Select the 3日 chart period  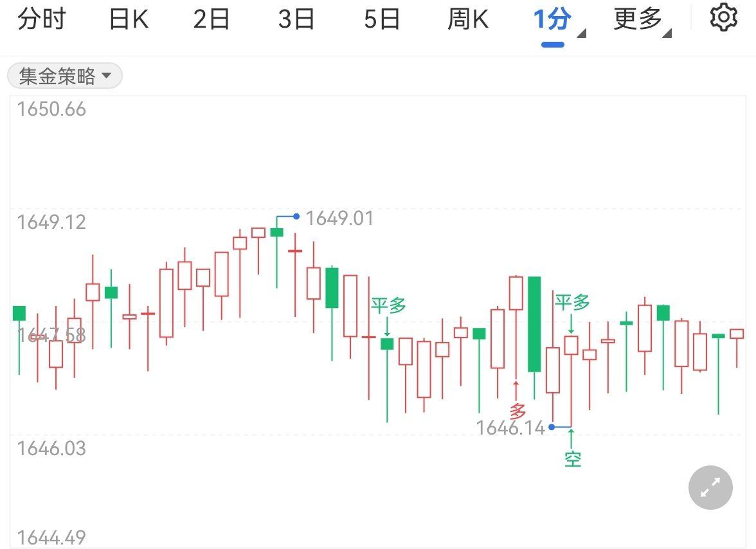(x=296, y=19)
